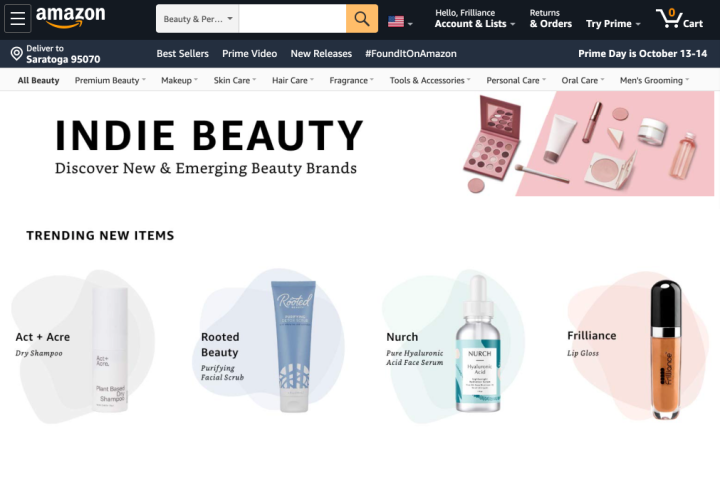Click the Prime Day October 13-14 banner
Image resolution: width=720 pixels, height=480 pixels.
[642, 54]
